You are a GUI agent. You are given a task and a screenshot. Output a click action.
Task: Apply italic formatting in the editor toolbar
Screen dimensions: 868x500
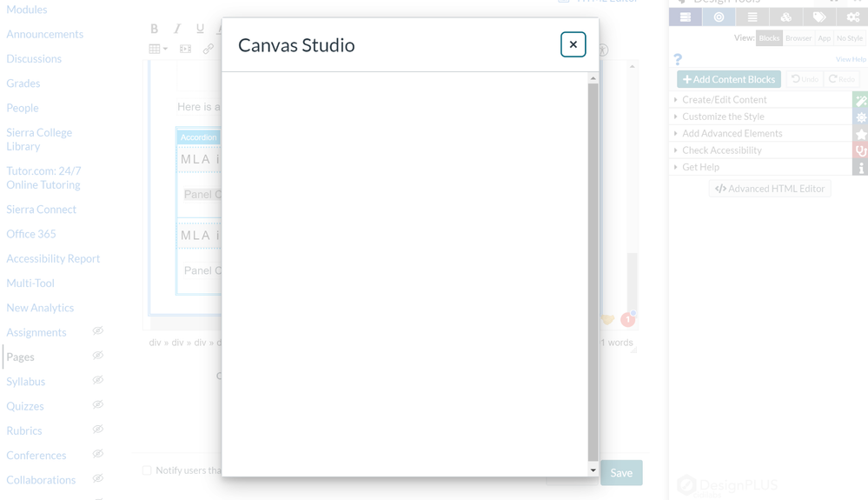coord(177,29)
